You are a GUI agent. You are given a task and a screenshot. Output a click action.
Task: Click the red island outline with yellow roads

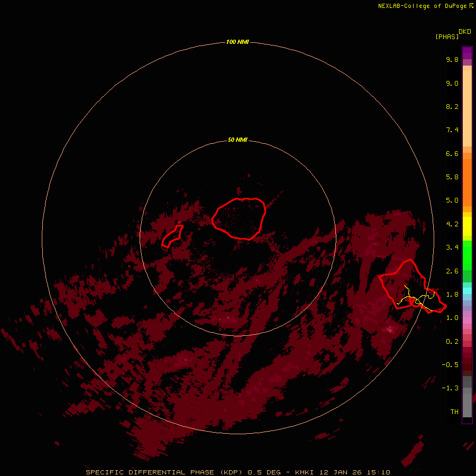coord(412,286)
